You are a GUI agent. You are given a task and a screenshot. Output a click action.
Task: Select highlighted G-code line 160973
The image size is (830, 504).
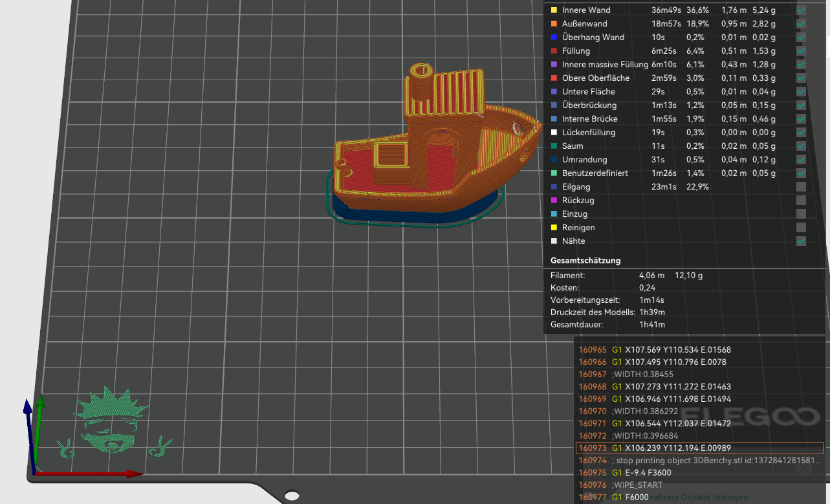699,448
